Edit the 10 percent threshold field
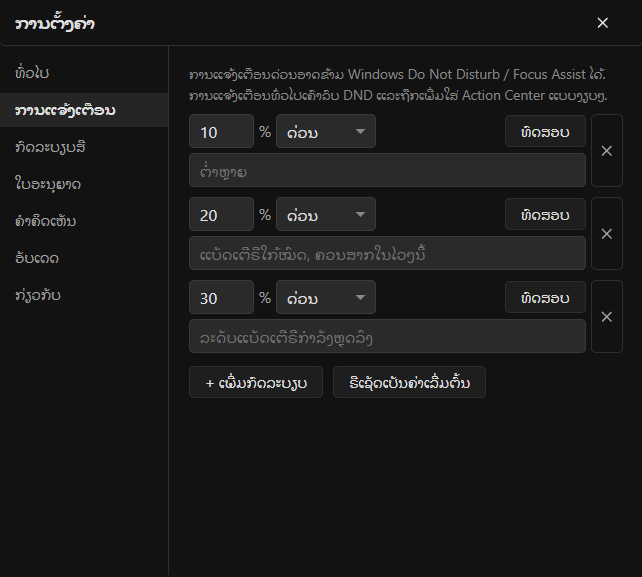Screen dimensions: 642x577 (x=222, y=131)
